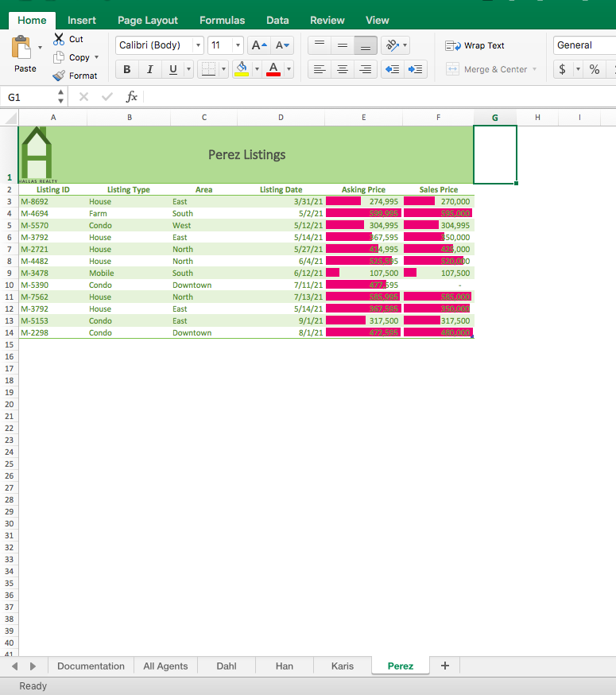Apply red font color

pyautogui.click(x=273, y=69)
